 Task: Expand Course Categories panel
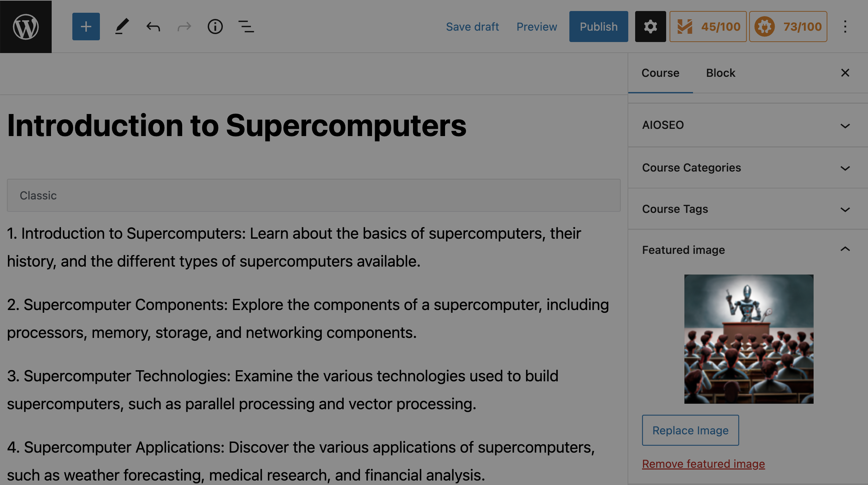click(x=748, y=168)
